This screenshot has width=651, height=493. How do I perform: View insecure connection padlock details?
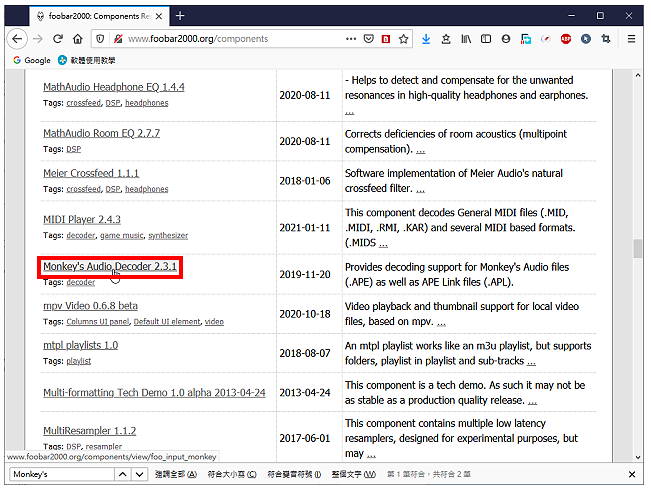click(118, 39)
